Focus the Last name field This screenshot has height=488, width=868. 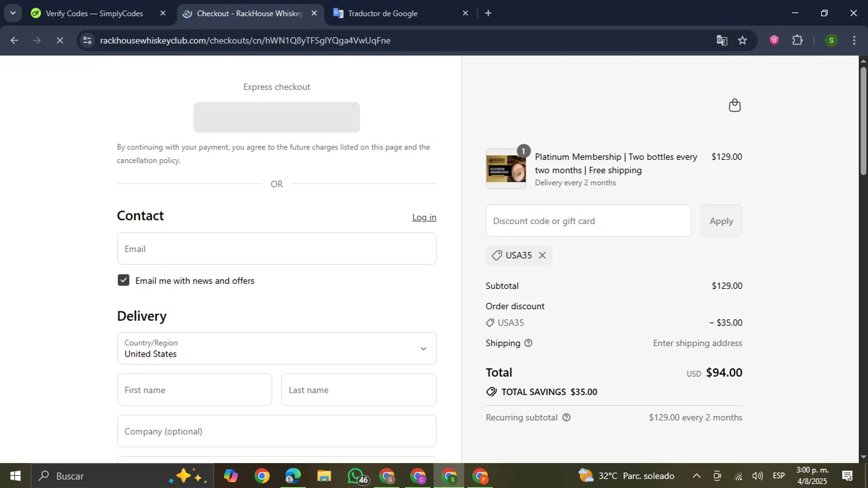(x=359, y=390)
